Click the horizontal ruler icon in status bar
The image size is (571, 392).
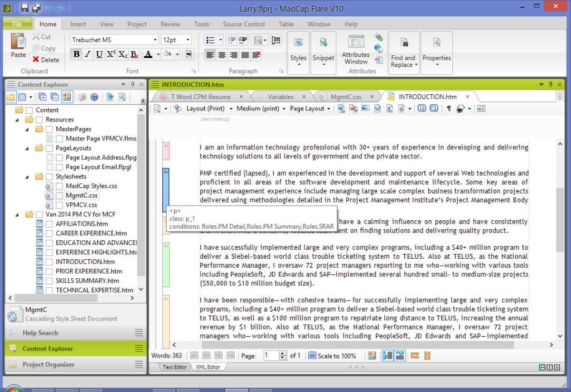point(414,356)
